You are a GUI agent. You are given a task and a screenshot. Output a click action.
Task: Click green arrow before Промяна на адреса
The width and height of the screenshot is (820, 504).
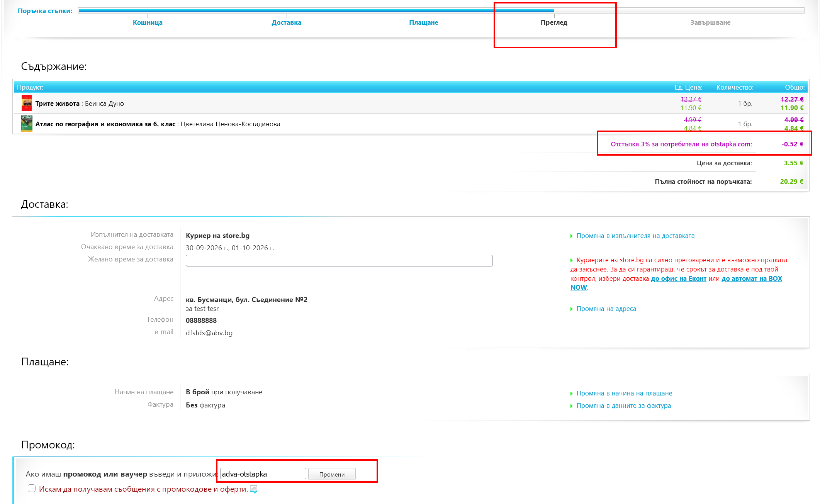[x=572, y=309]
